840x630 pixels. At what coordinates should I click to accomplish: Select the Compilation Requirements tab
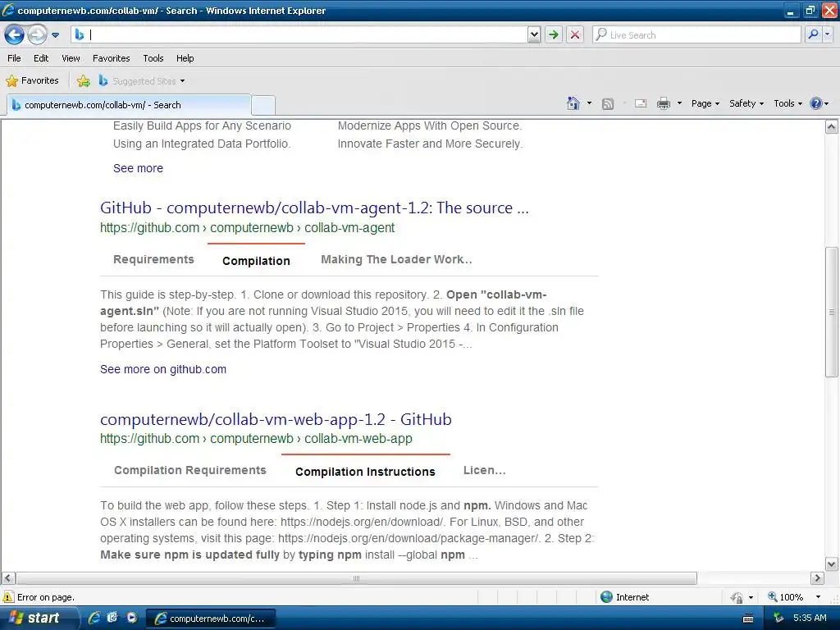[190, 470]
